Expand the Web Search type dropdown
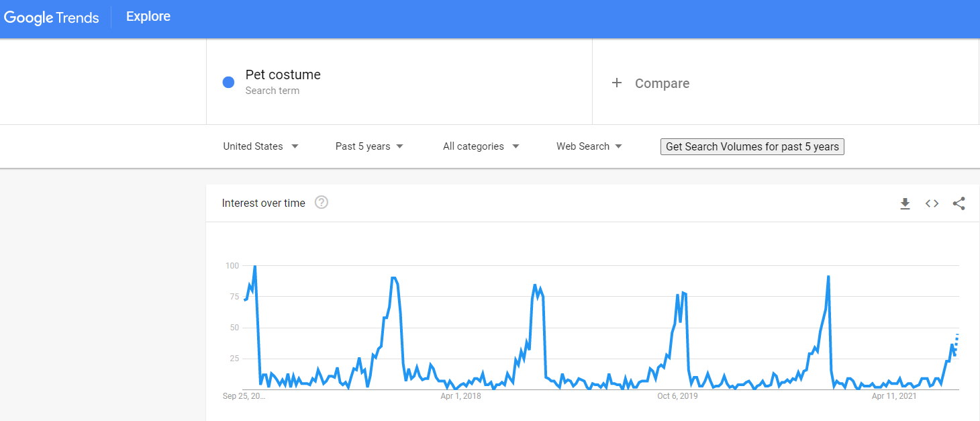 click(589, 146)
